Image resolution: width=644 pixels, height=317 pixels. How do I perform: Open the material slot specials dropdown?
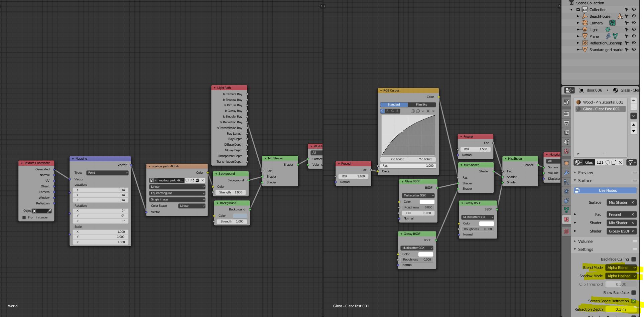634,116
